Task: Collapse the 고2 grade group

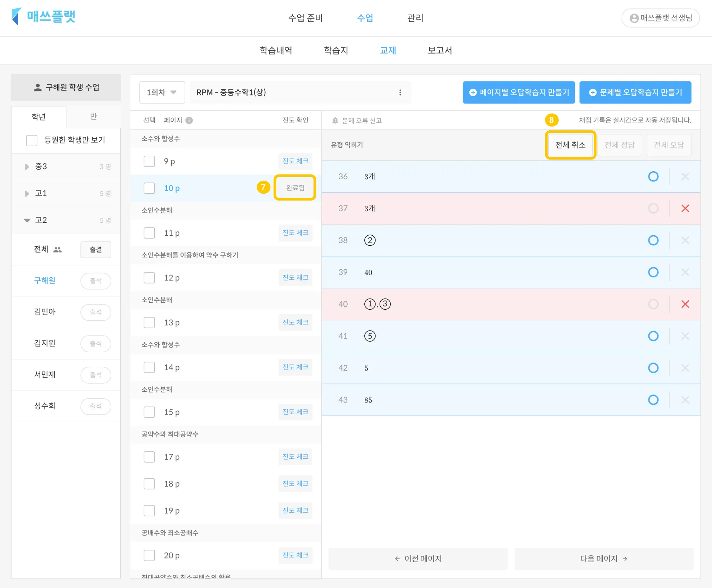Action: [x=27, y=220]
